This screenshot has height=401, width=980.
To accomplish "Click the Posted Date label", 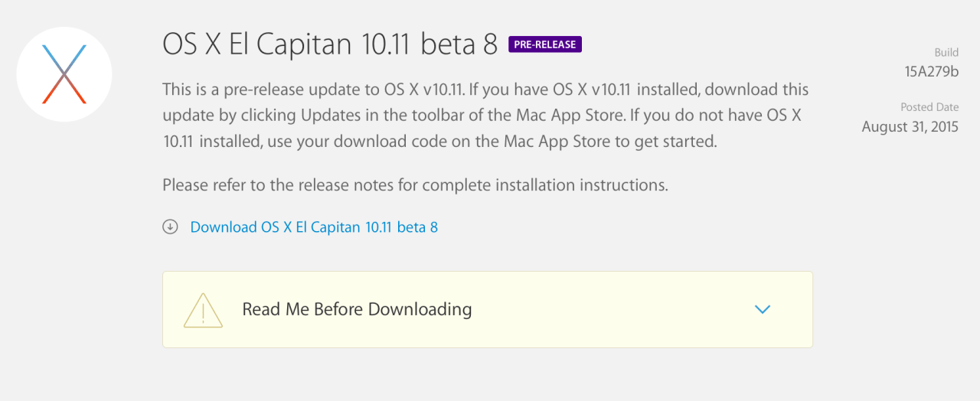I will point(929,108).
